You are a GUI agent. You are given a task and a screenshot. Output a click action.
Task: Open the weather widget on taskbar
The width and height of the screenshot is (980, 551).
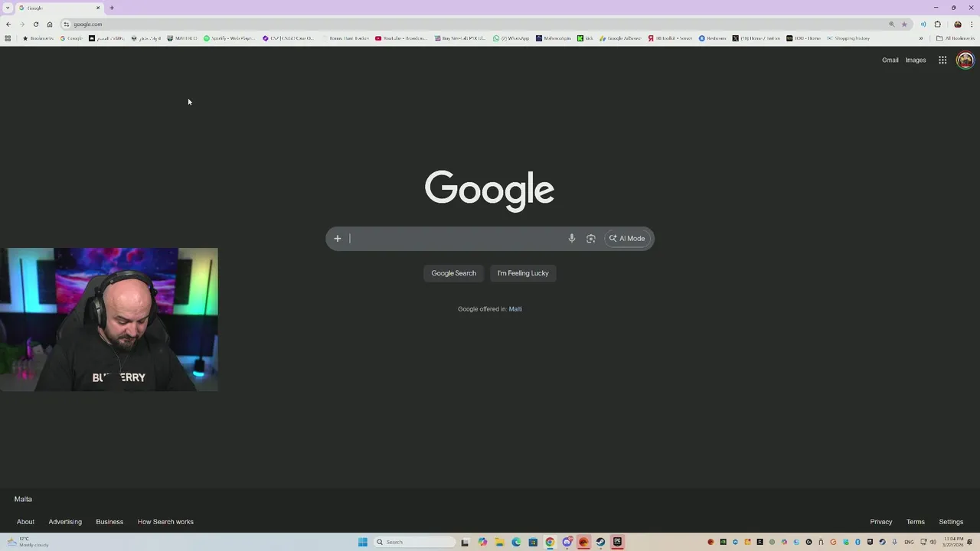coord(28,542)
